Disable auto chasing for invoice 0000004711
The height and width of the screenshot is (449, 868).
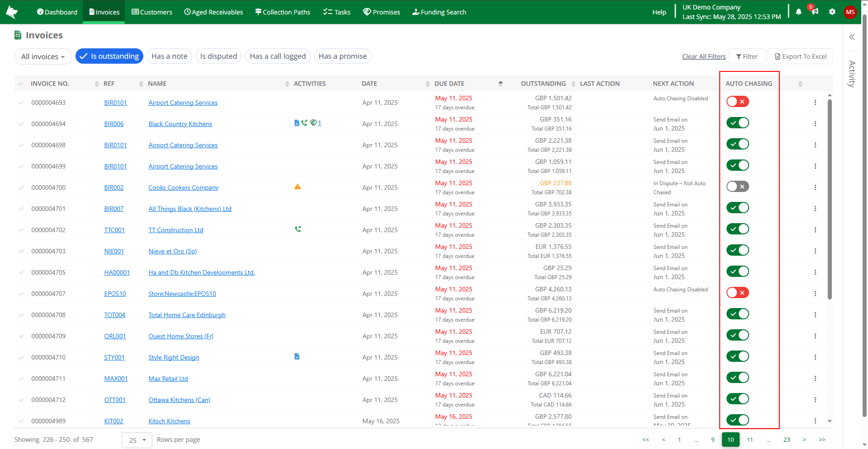pyautogui.click(x=737, y=378)
